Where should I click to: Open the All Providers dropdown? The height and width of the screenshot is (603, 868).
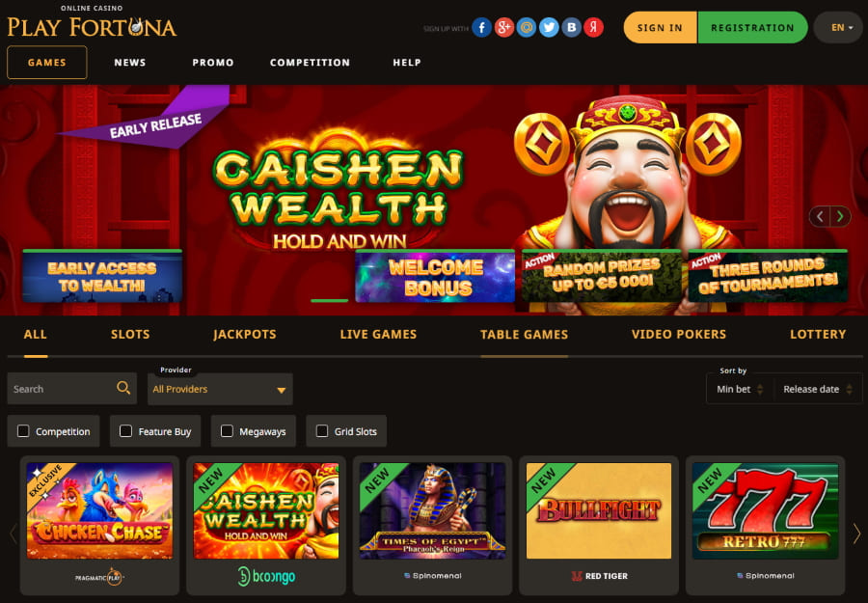[220, 389]
